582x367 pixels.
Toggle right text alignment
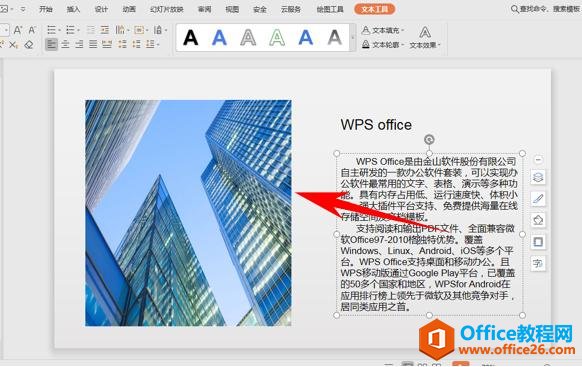79,45
